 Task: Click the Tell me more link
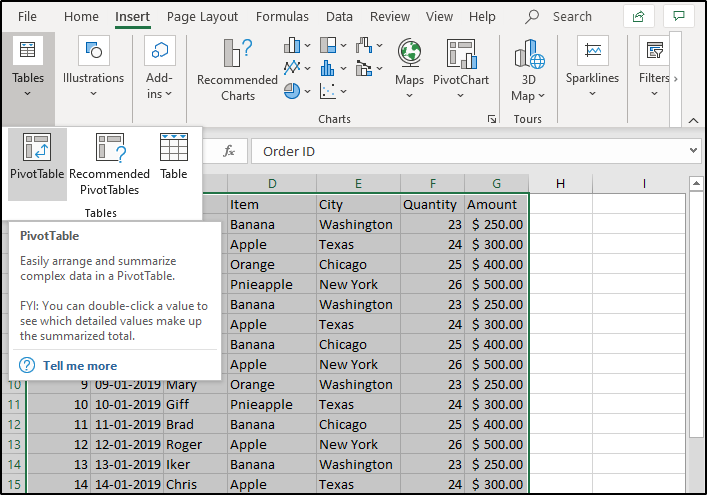[80, 366]
